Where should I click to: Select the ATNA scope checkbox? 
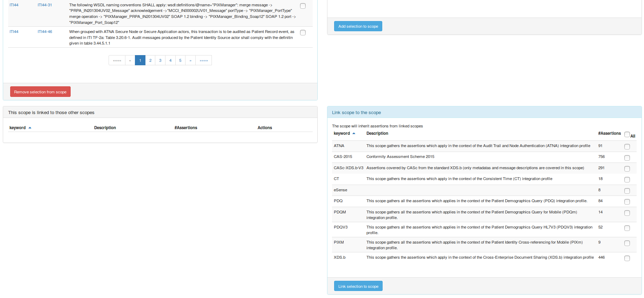point(627,147)
